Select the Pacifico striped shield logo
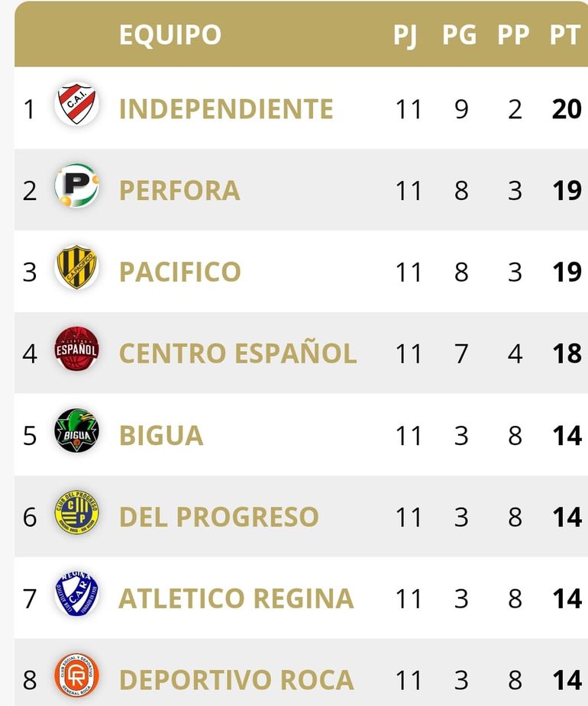 tap(76, 268)
